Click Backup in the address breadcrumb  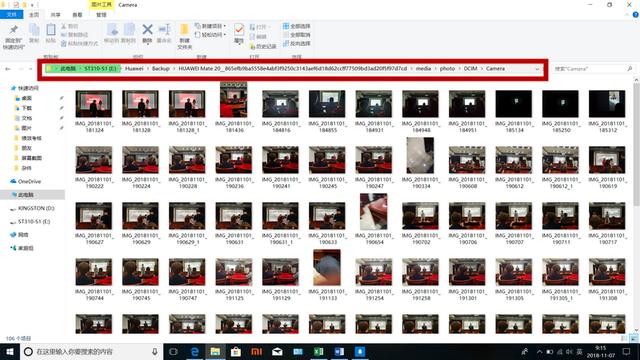tap(161, 69)
